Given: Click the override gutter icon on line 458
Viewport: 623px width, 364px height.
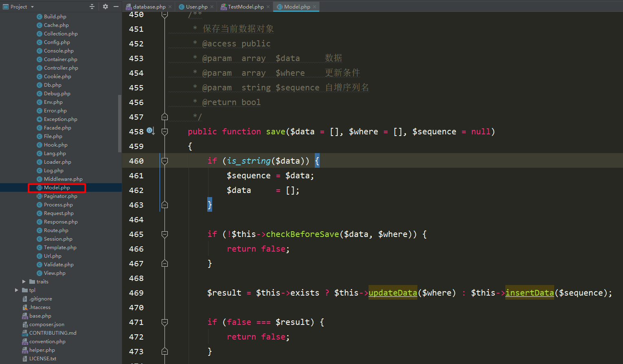Looking at the screenshot, I should pos(151,131).
